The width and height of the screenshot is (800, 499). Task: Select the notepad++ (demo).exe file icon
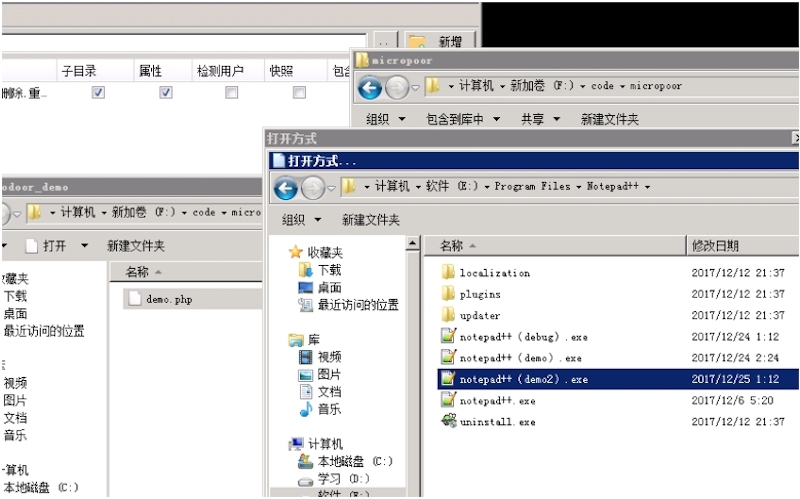click(x=448, y=357)
